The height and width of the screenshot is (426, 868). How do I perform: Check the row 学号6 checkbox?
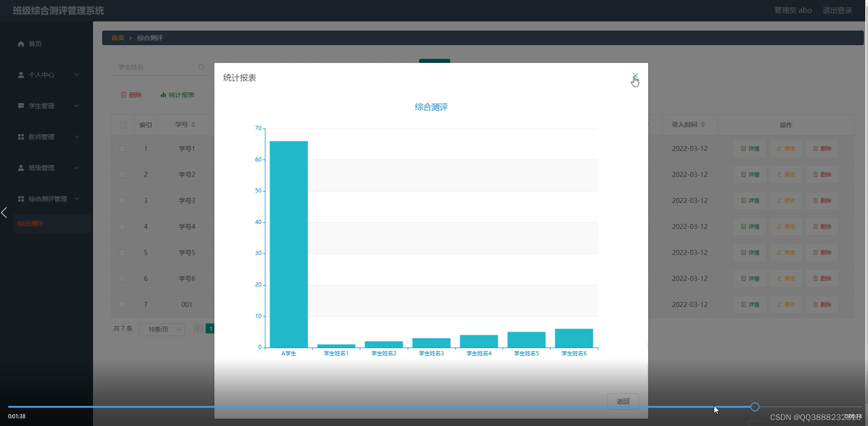tap(122, 279)
